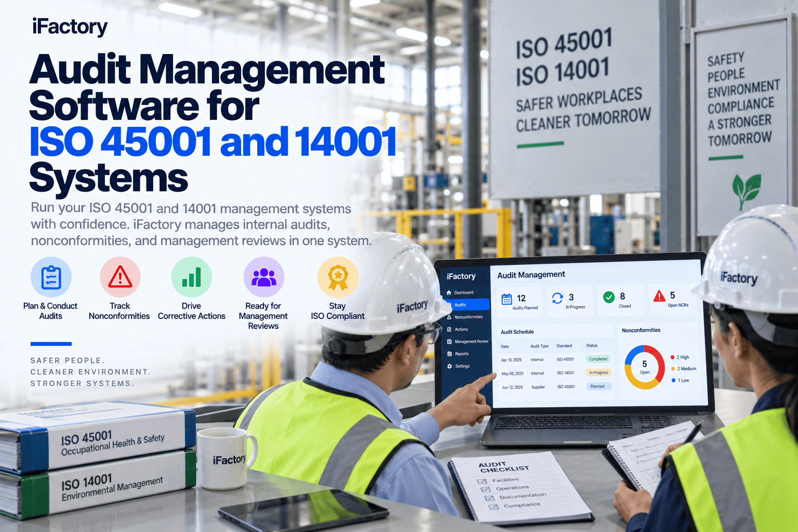Click the Settings gear icon in sidebar
The height and width of the screenshot is (532, 798).
click(450, 366)
